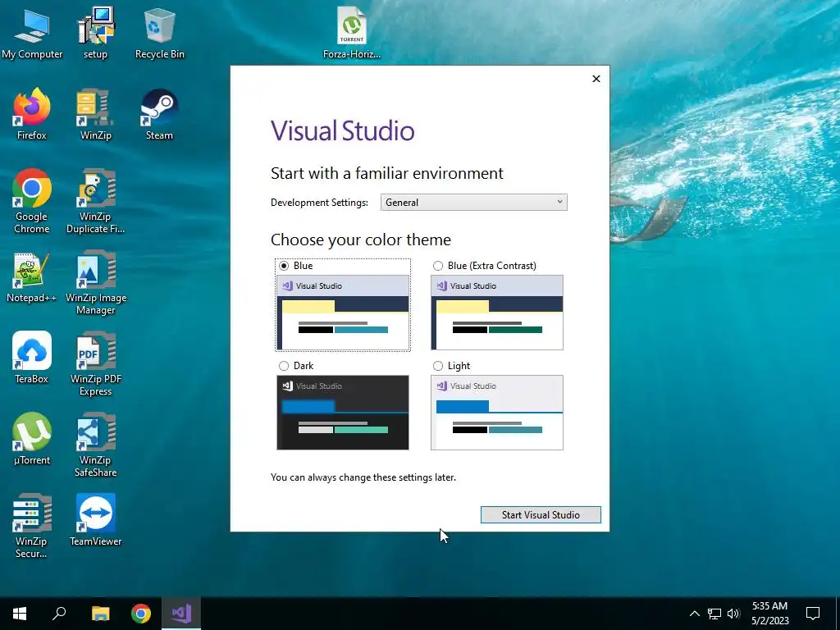Select the WinZip Secure Backup desktop shortcut
This screenshot has width=840, height=630.
tap(32, 526)
